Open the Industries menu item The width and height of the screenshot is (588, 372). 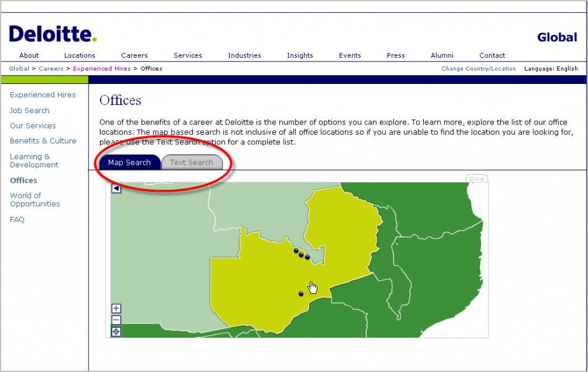pyautogui.click(x=244, y=55)
